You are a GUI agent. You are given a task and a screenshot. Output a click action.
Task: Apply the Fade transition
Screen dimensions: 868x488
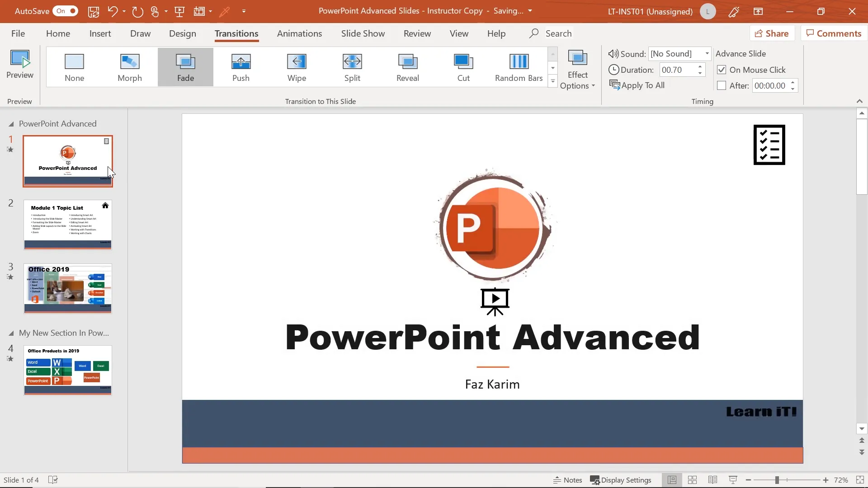point(185,67)
